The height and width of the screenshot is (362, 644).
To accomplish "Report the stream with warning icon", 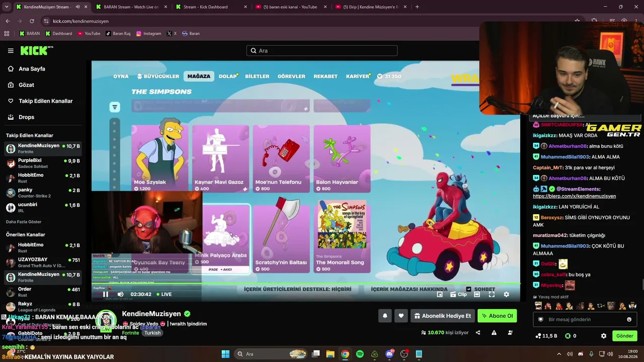I will click(494, 332).
